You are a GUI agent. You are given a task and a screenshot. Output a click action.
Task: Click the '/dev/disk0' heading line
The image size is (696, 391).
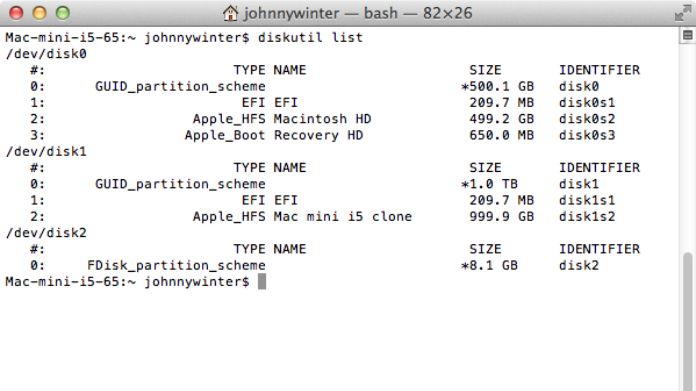click(46, 54)
